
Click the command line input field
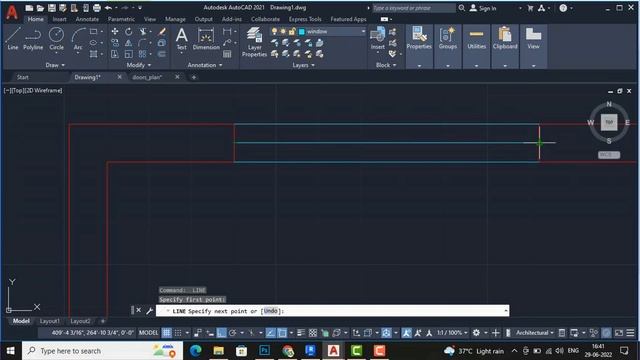click(x=332, y=311)
